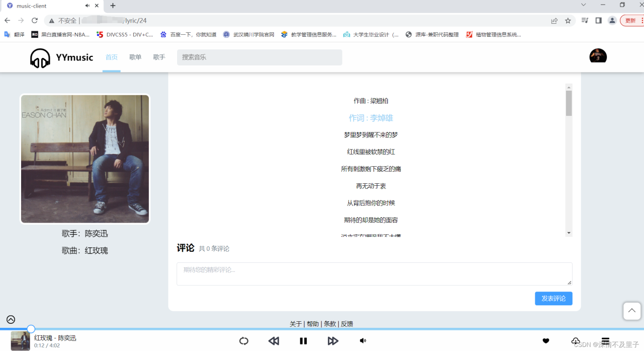Open the Chrome profile icon
This screenshot has height=351, width=644.
pos(612,21)
